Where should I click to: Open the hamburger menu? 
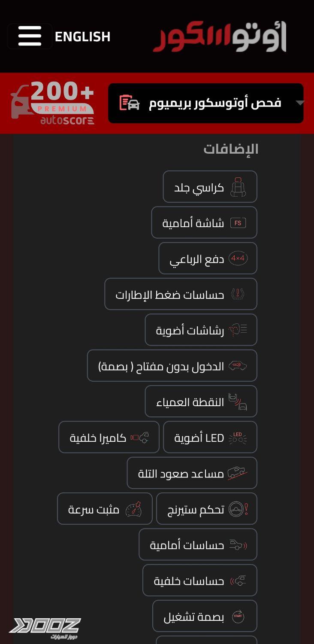click(30, 36)
